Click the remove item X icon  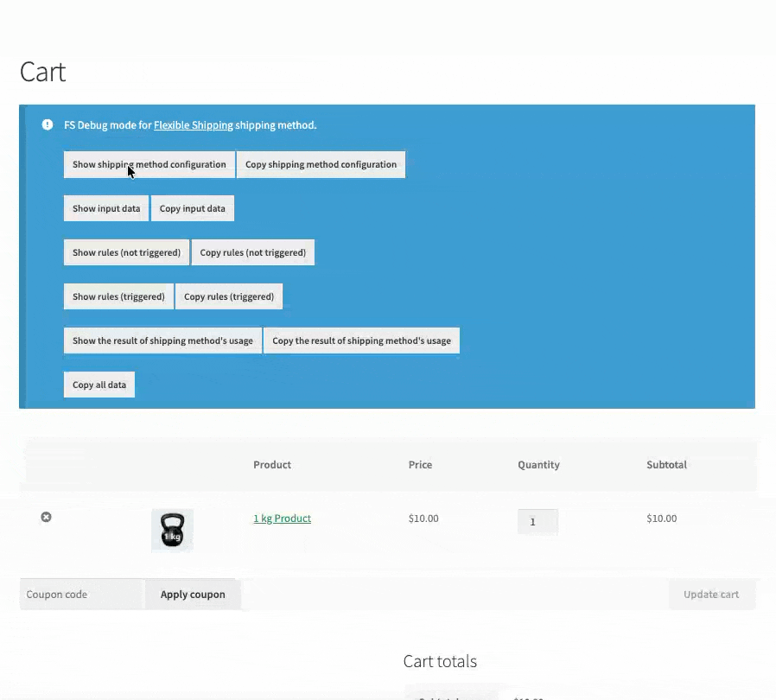click(47, 517)
